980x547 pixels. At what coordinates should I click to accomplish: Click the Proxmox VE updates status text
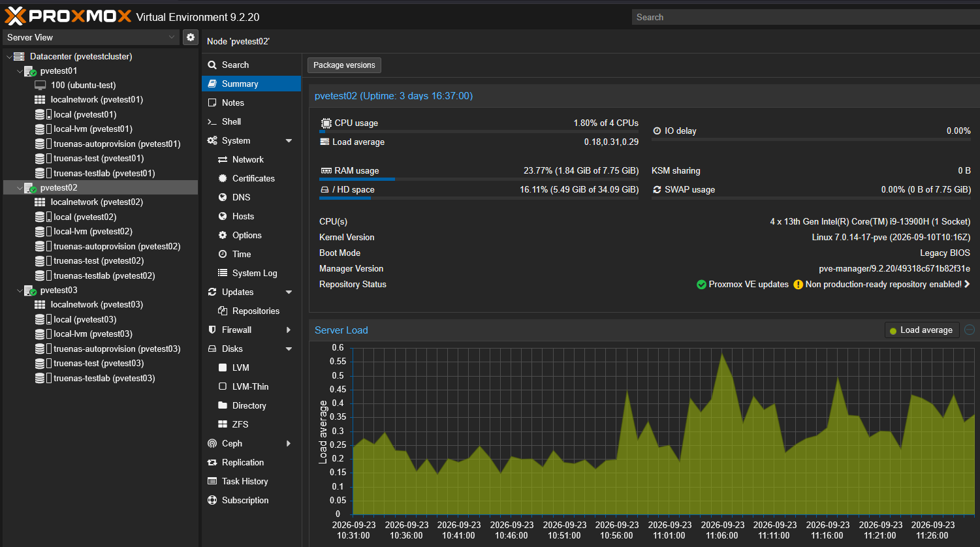[x=749, y=285]
